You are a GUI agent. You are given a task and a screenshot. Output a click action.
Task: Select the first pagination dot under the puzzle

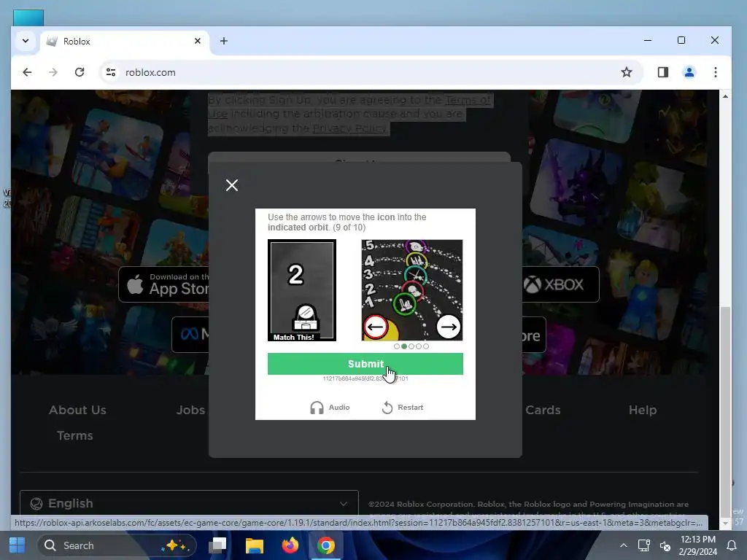click(397, 346)
